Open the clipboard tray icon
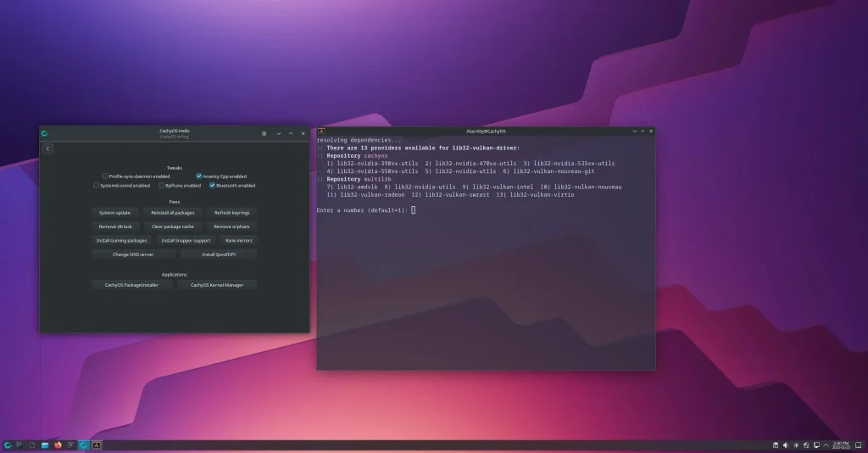 [x=776, y=445]
